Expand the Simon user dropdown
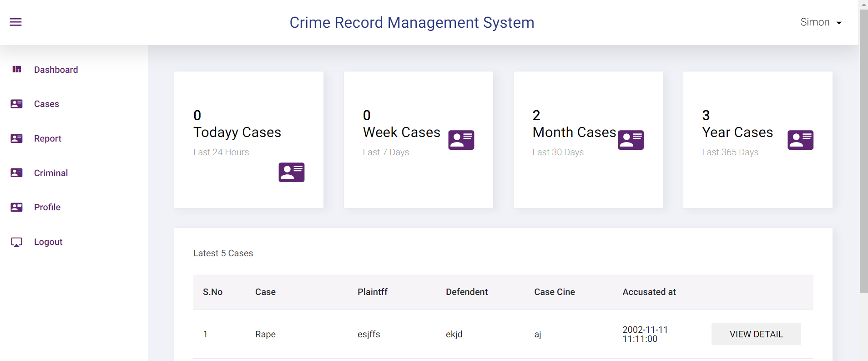The width and height of the screenshot is (868, 361). (821, 22)
